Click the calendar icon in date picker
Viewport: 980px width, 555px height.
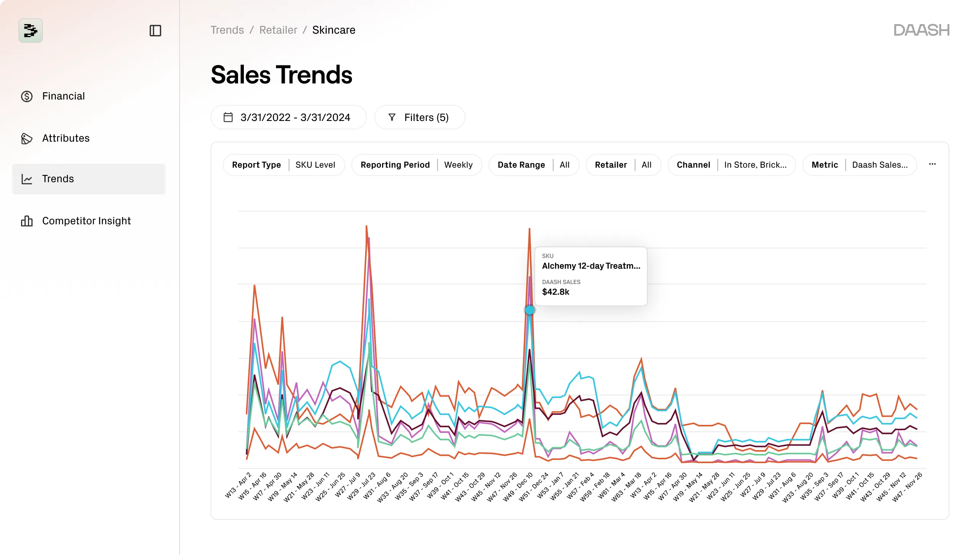pos(228,117)
